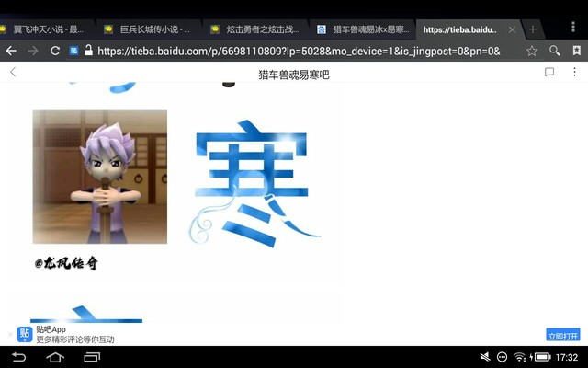588x368 pixels.
Task: Click the Tieba site favicon in address bar
Action: pos(73,51)
